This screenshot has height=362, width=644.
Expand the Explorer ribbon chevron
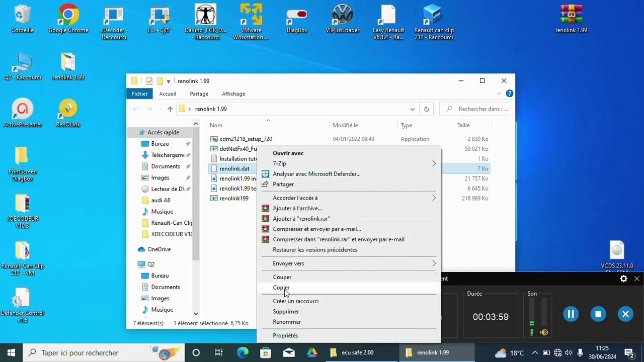(499, 94)
